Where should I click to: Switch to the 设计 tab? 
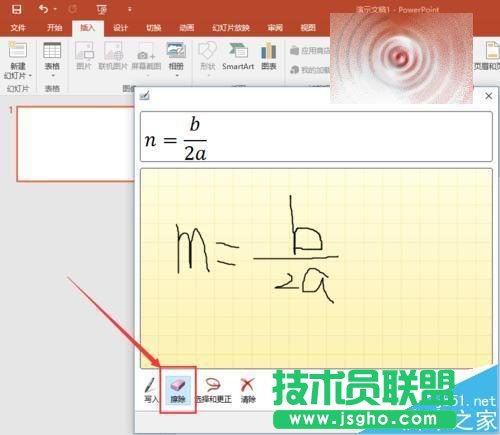pos(120,28)
